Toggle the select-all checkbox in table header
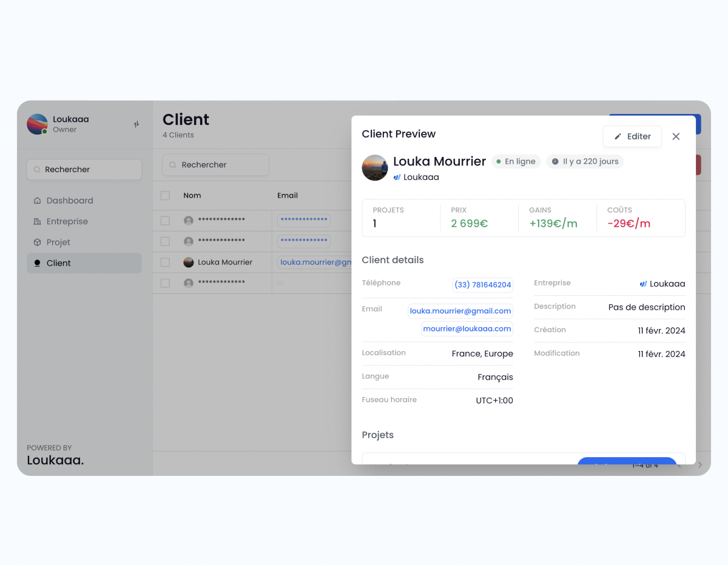The width and height of the screenshot is (728, 565). [x=165, y=196]
